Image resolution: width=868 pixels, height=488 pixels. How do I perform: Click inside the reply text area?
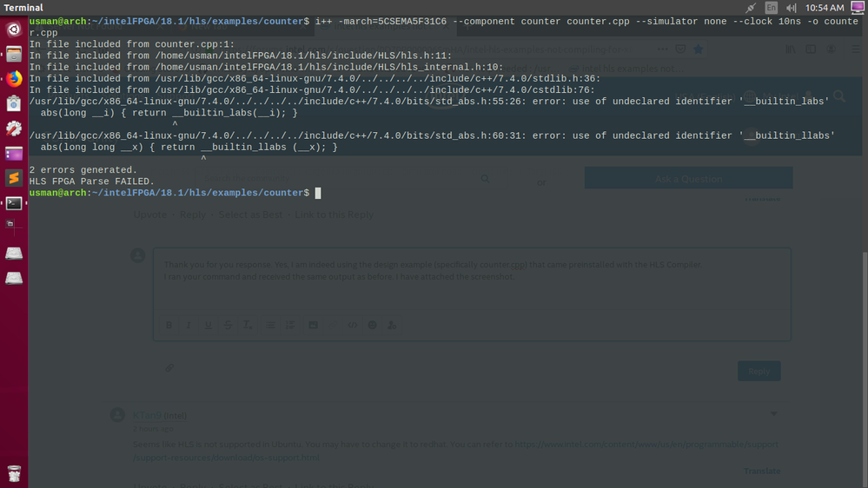coord(472,279)
